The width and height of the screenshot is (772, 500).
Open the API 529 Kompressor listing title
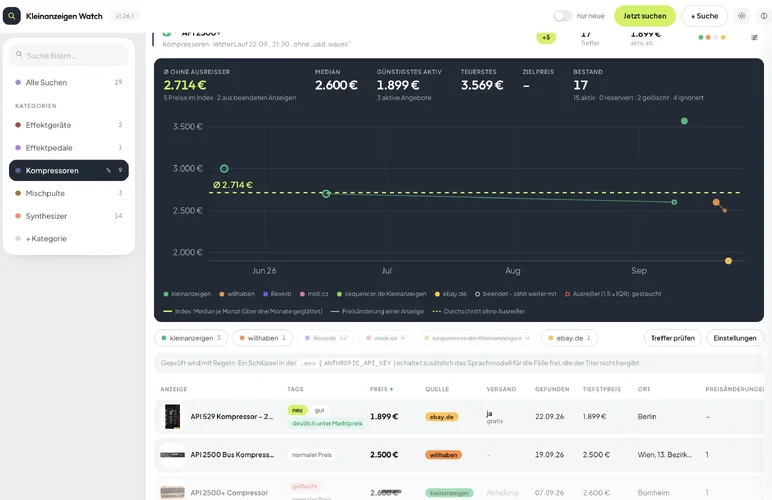(231, 416)
